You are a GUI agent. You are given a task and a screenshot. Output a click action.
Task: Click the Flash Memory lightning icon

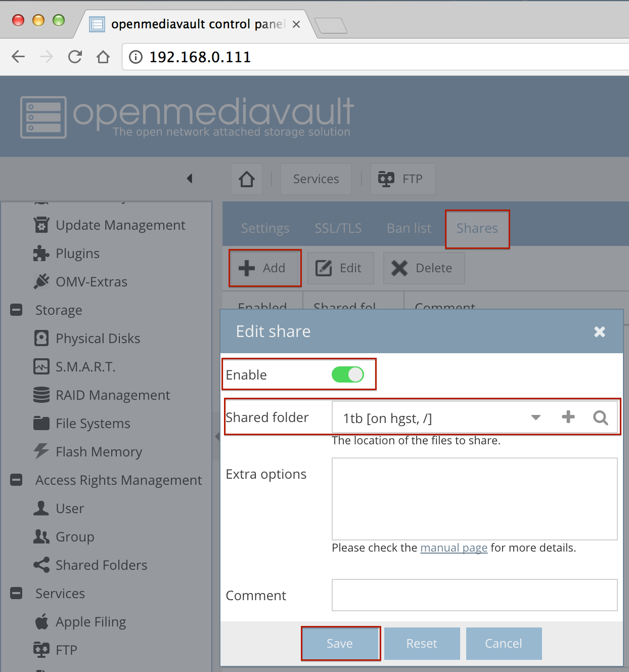(x=41, y=451)
